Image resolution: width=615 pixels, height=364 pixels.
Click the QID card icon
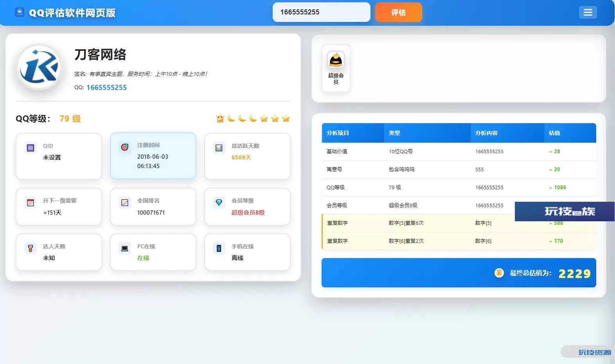pyautogui.click(x=31, y=148)
